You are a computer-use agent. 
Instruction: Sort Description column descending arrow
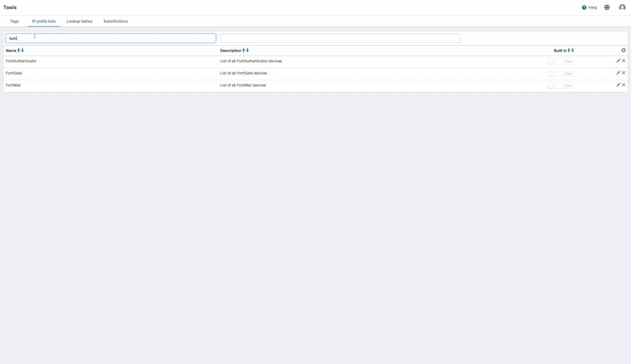[x=247, y=50]
